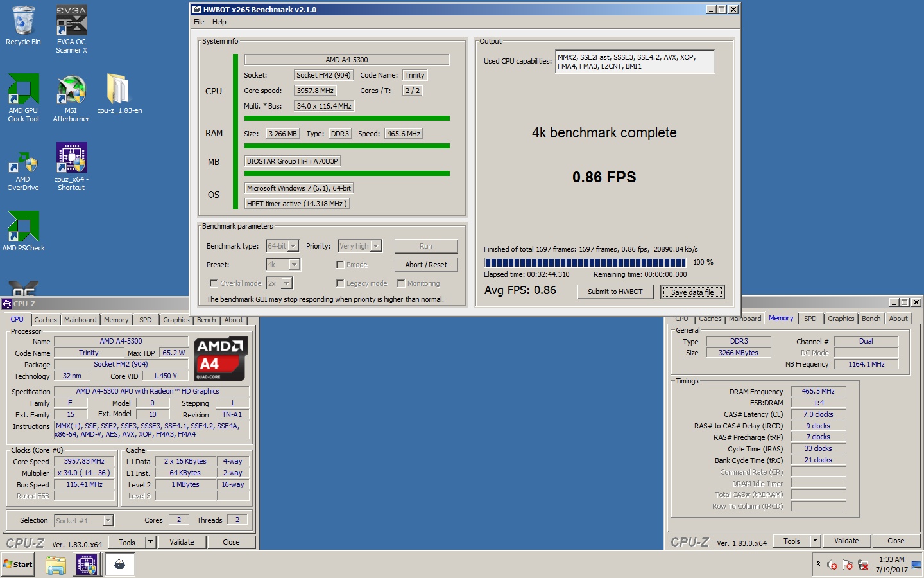924x578 pixels.
Task: Click the CAS# Latency value 7.0 clocks
Action: (x=818, y=414)
